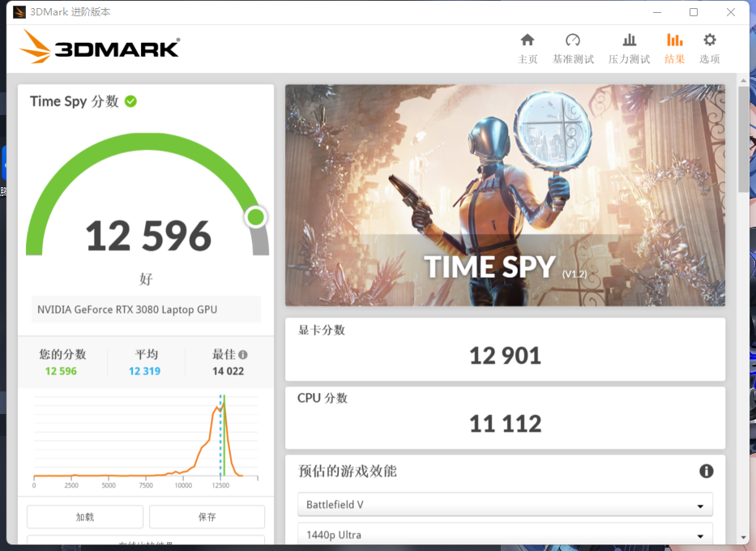Click the 3DMark title bar app icon
The width and height of the screenshot is (756, 551).
click(19, 12)
